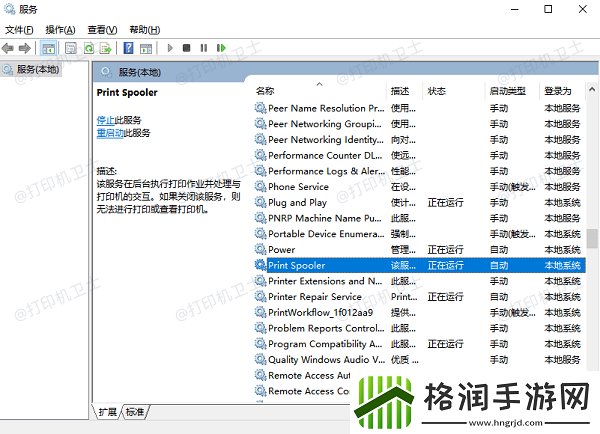Click the Stop Service square icon

point(186,47)
